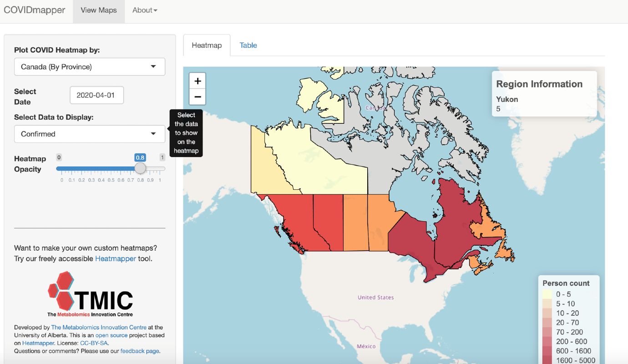Image resolution: width=628 pixels, height=364 pixels.
Task: Open the Confirmed data type dropdown
Action: [89, 134]
